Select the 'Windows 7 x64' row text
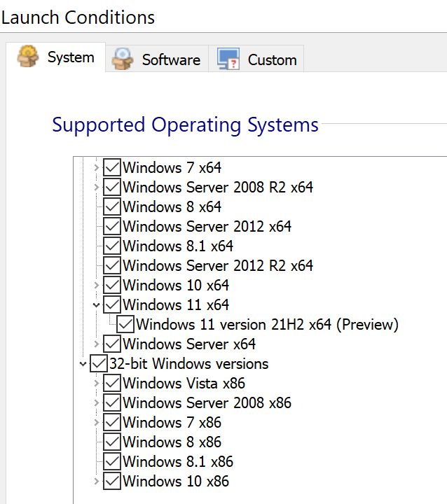Viewport: 447px width, 504px height. (x=172, y=167)
